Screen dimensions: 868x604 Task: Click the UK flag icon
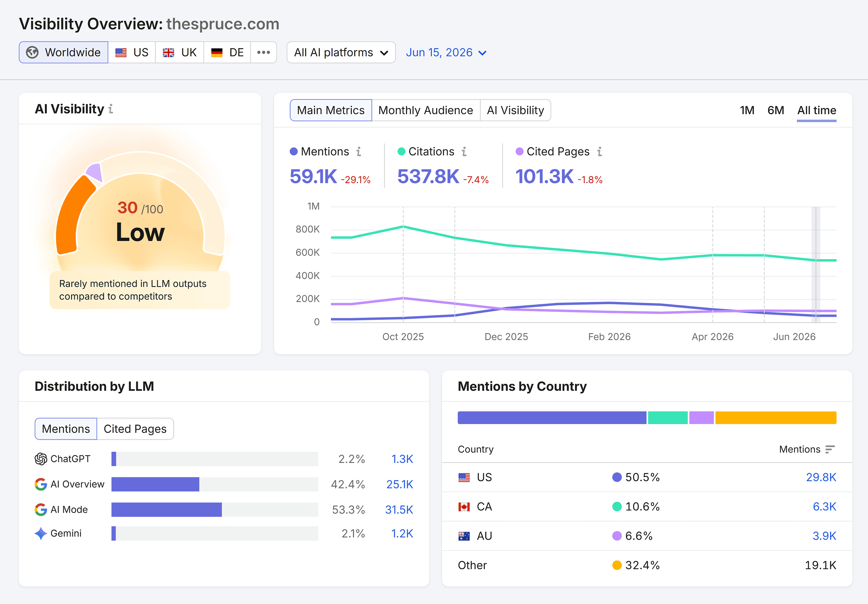point(169,52)
